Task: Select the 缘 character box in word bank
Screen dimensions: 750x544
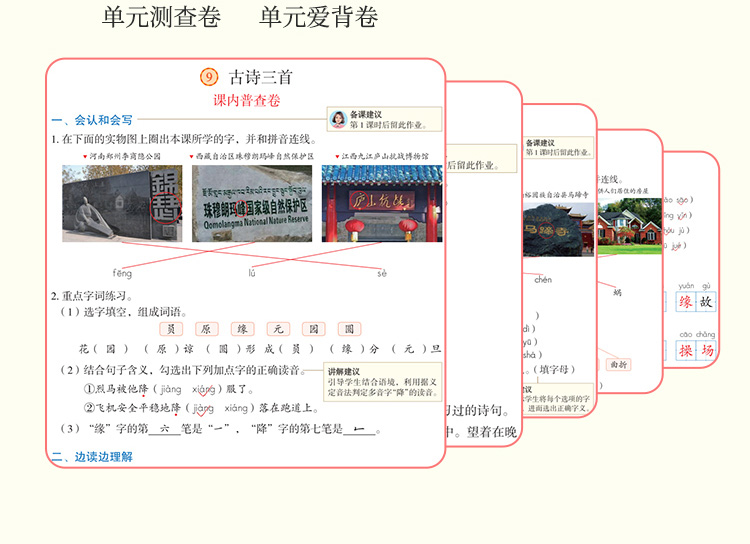Action: (243, 329)
